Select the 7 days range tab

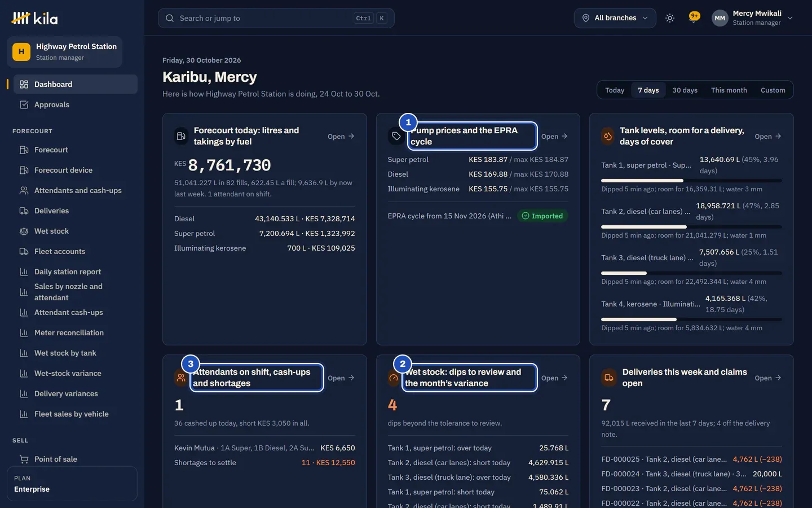[648, 90]
